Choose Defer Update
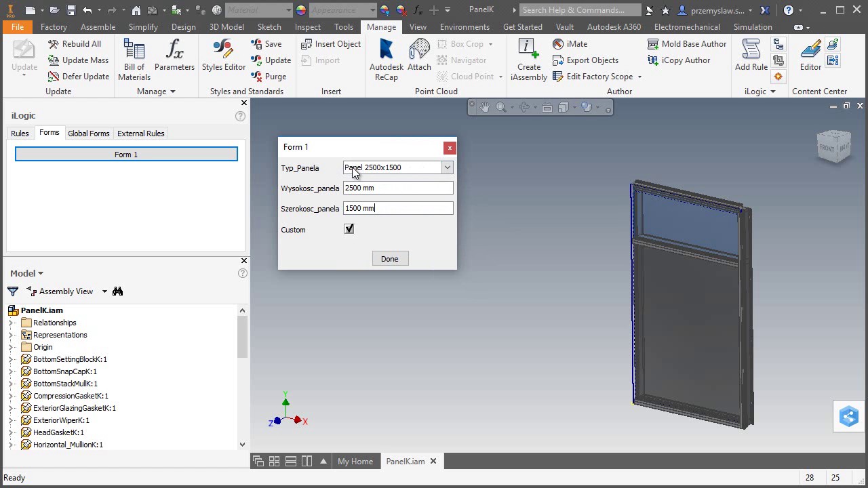This screenshot has width=868, height=488. (79, 76)
